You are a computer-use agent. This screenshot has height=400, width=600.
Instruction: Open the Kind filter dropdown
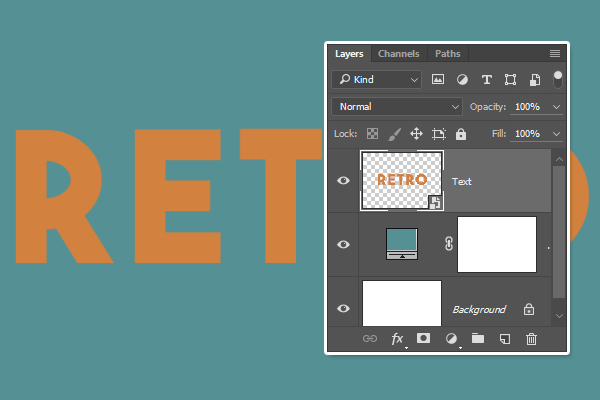tap(377, 79)
